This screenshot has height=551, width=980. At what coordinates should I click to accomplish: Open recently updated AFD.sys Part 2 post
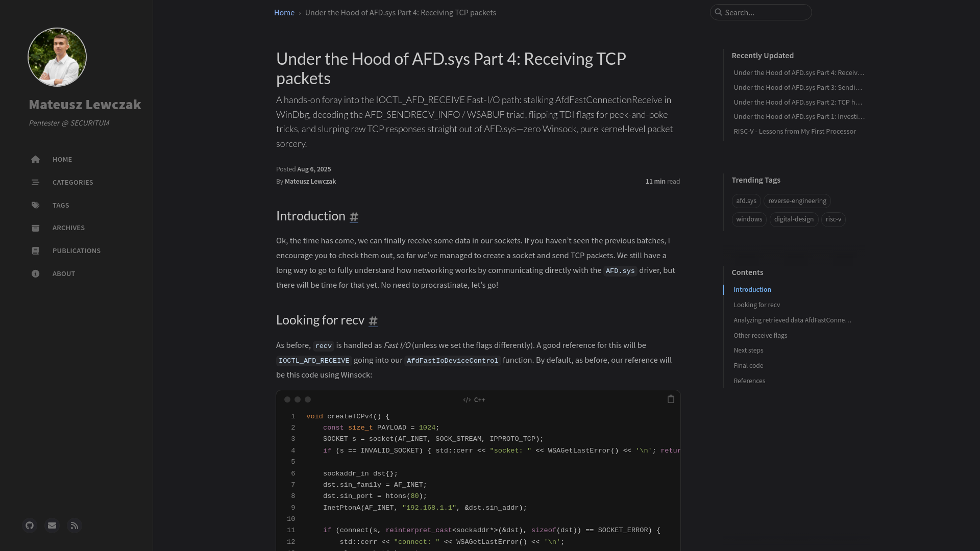(798, 103)
